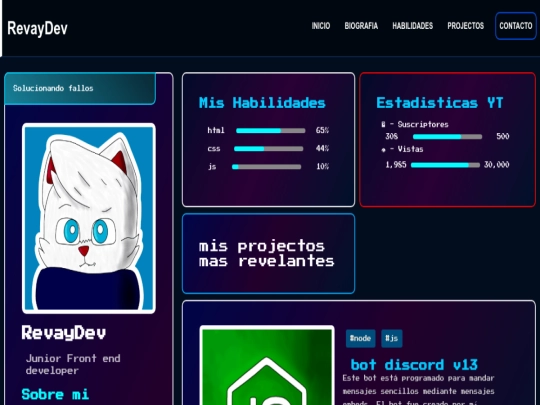Click the '500' subscriber goal value
Screen dimensions: 540x405
click(503, 136)
